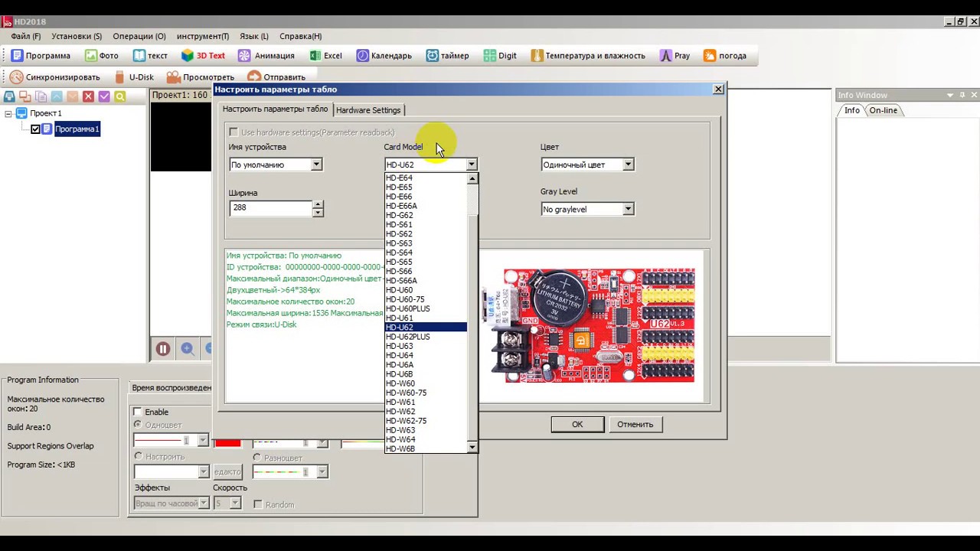Viewport: 980px width, 551px height.
Task: Close the Card Model dropdown arrow
Action: 472,165
